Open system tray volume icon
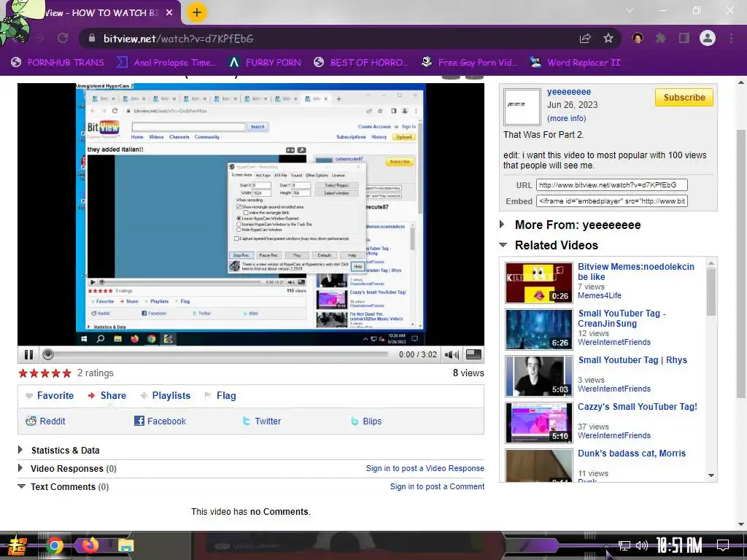Image resolution: width=747 pixels, height=560 pixels. [x=642, y=545]
